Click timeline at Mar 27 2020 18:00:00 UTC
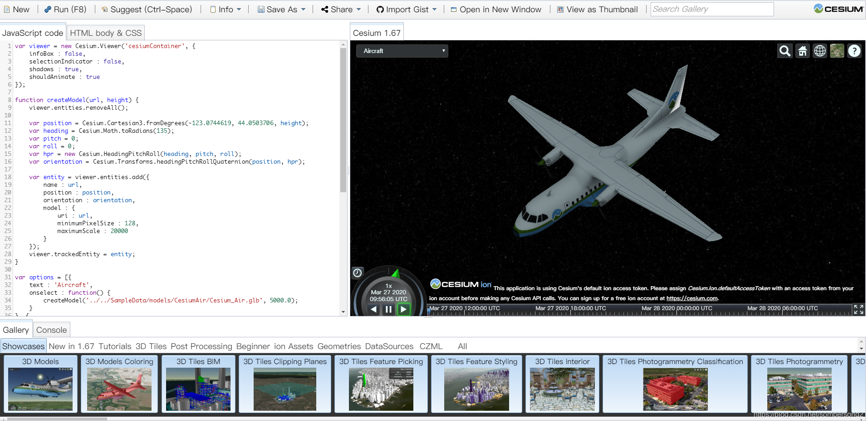The width and height of the screenshot is (868, 423). tap(571, 308)
